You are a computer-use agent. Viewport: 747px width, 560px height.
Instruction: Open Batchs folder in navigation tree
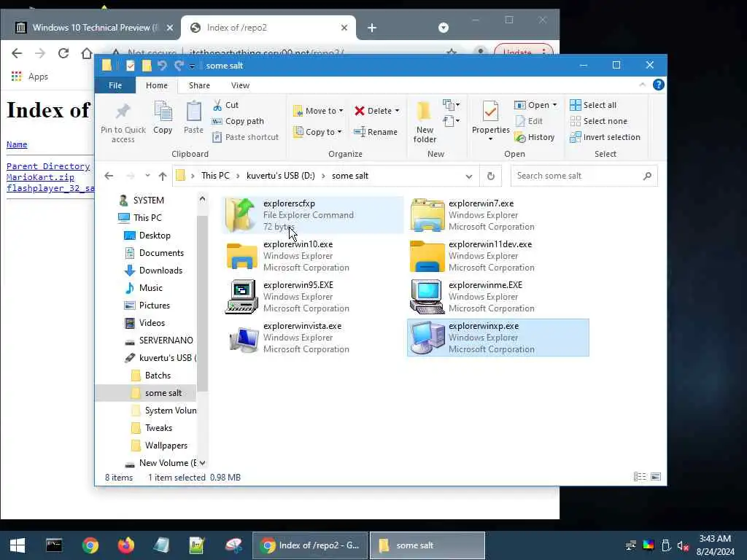click(158, 376)
